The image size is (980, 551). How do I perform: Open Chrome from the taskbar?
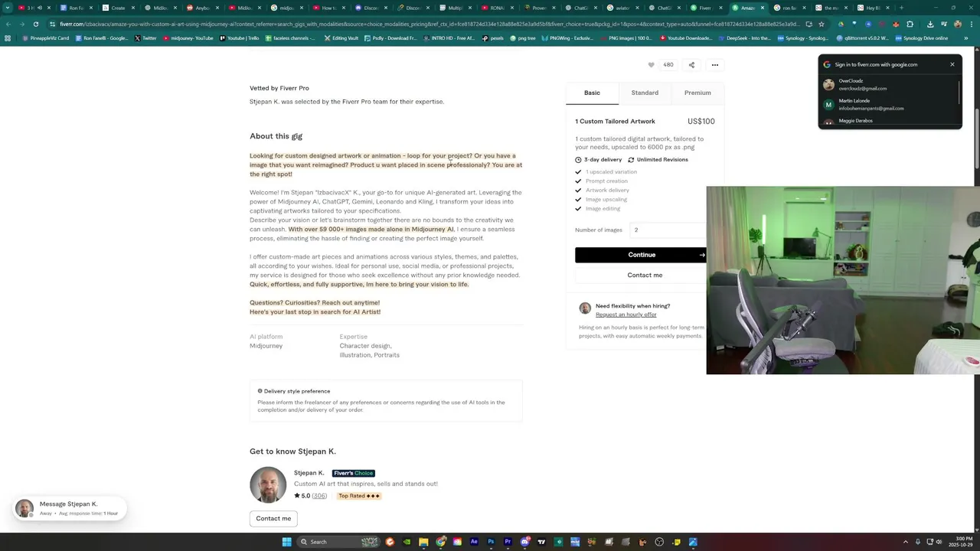tap(440, 542)
